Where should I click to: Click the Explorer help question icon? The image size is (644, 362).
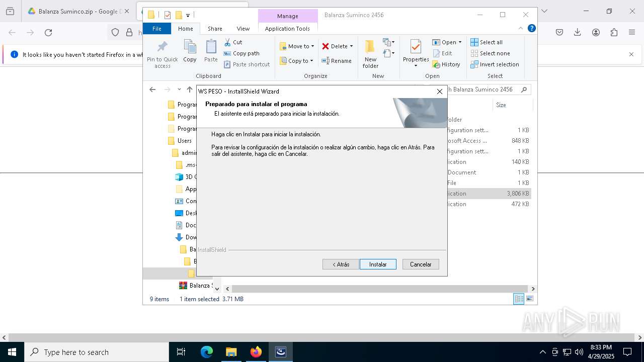coord(531,28)
